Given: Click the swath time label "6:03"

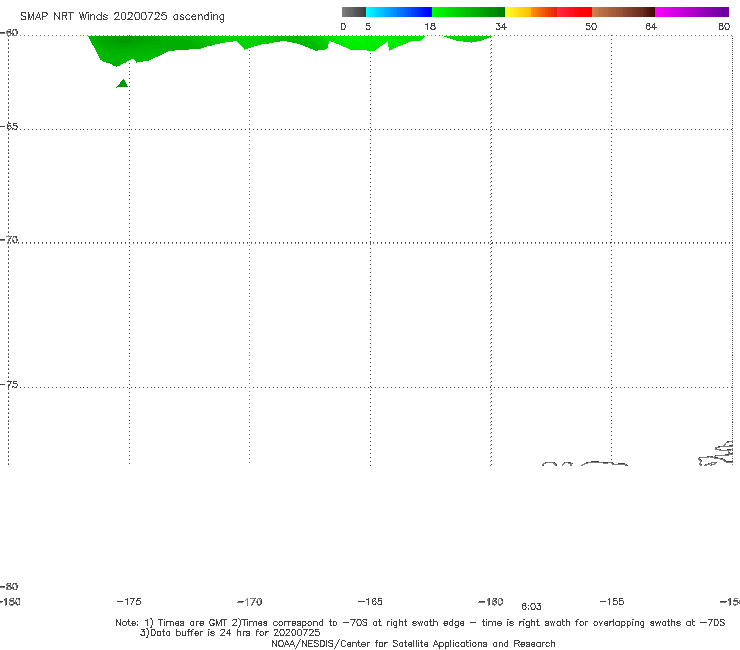Looking at the screenshot, I should 531,607.
